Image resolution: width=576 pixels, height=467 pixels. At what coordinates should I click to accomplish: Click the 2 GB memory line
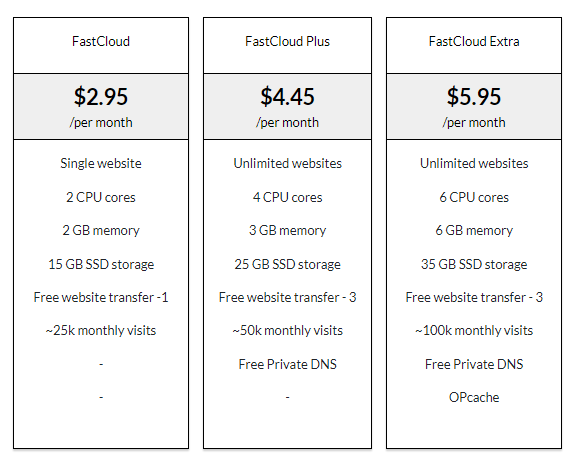(101, 230)
